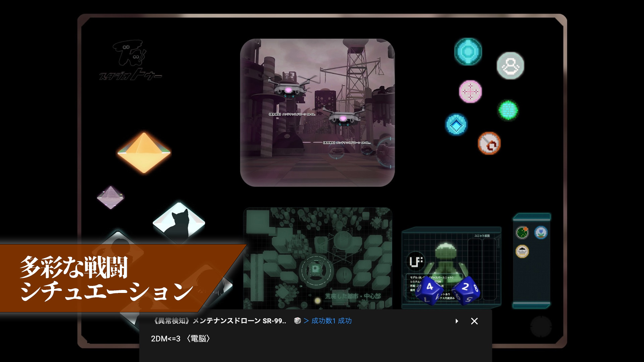644x362 pixels.
Task: Click the pink crosshair circular icon
Action: (x=470, y=91)
